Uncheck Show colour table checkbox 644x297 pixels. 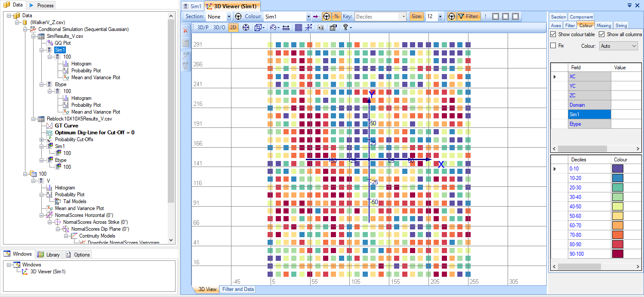point(553,34)
